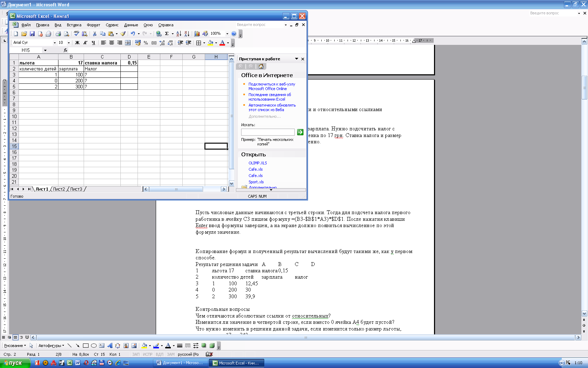Apply currency format icon in Excel

tap(138, 43)
